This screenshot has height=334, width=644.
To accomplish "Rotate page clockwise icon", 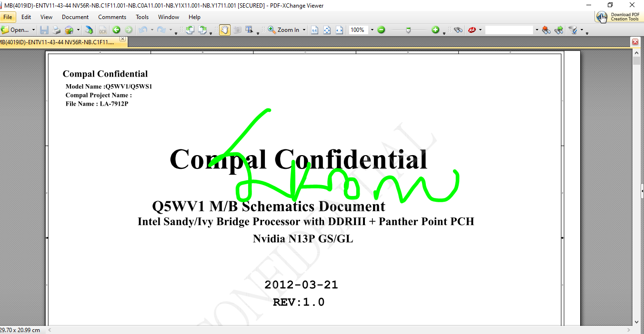I will (202, 30).
